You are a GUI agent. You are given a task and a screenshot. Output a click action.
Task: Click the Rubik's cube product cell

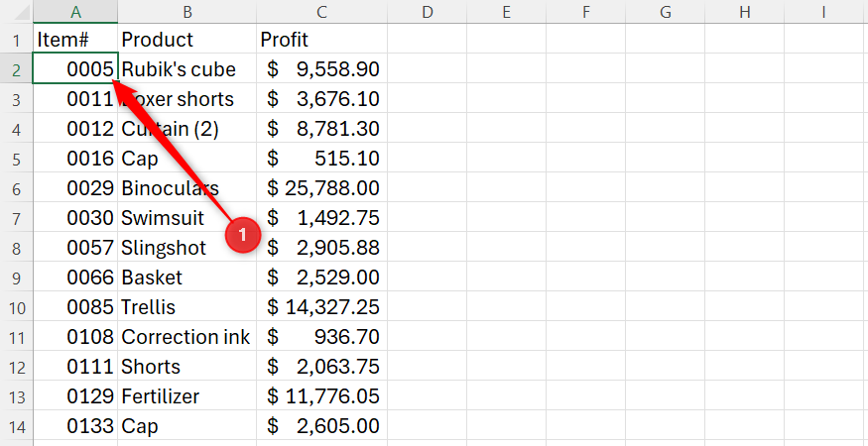tap(187, 68)
